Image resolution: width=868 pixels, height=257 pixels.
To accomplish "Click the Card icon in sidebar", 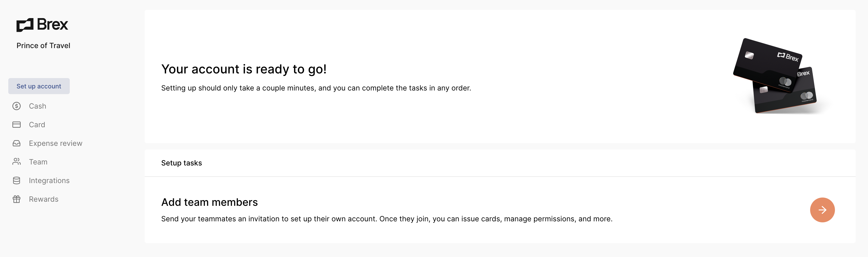I will pyautogui.click(x=17, y=125).
